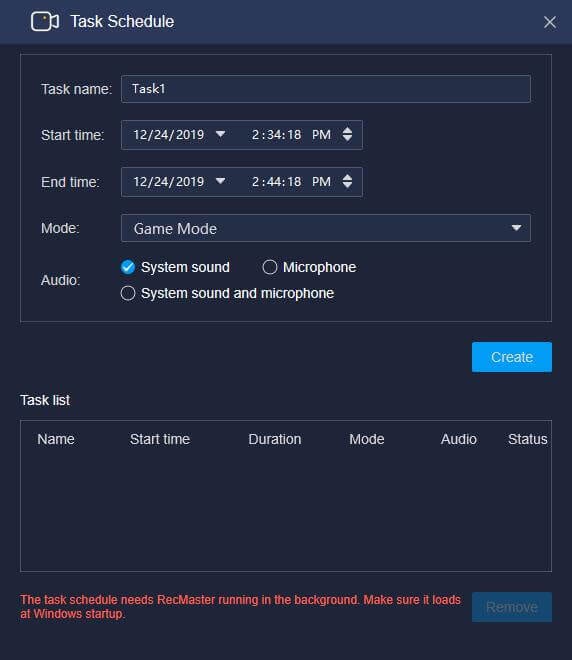Click the Status column header
Viewport: 572px width, 660px height.
tap(528, 439)
